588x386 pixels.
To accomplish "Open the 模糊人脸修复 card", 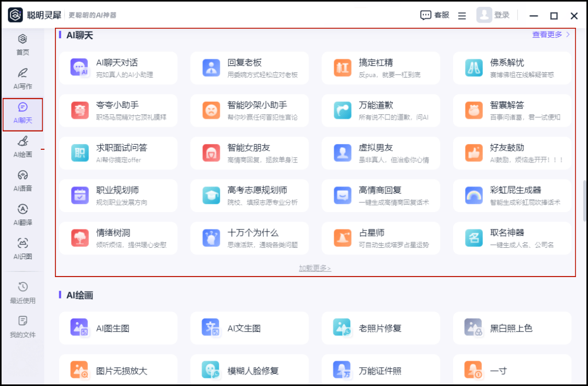I will 250,369.
